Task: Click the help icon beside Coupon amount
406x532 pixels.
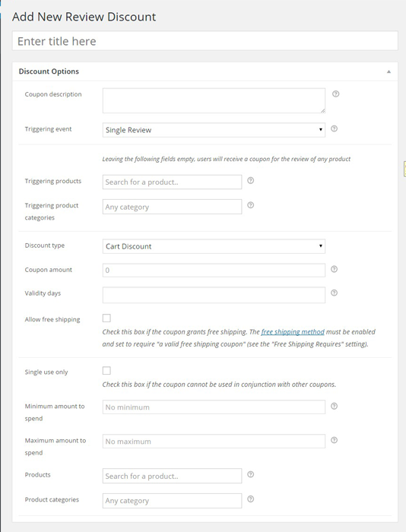Action: (334, 269)
